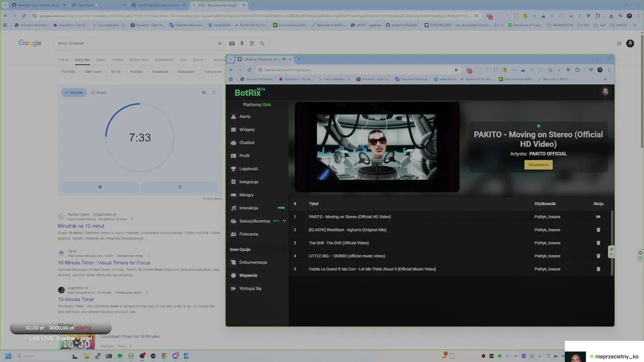Delete the Fedde Le Grand song request

click(598, 269)
